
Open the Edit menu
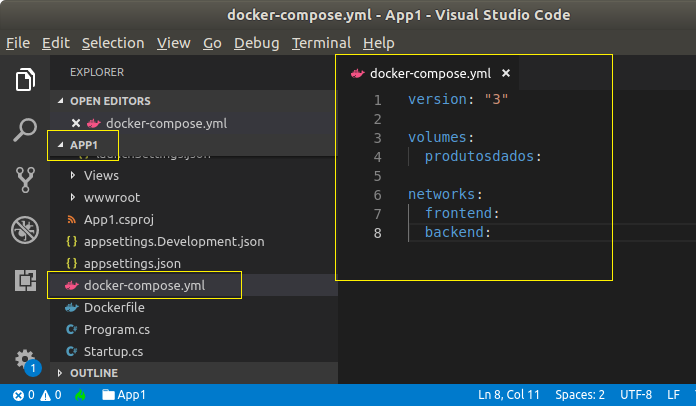click(56, 43)
